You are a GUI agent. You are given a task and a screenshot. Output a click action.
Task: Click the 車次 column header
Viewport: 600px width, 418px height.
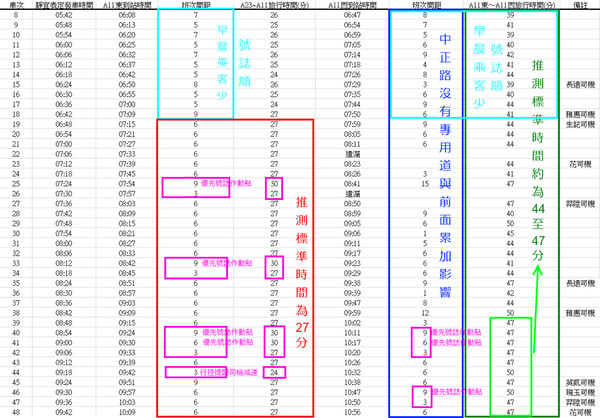[x=17, y=5]
